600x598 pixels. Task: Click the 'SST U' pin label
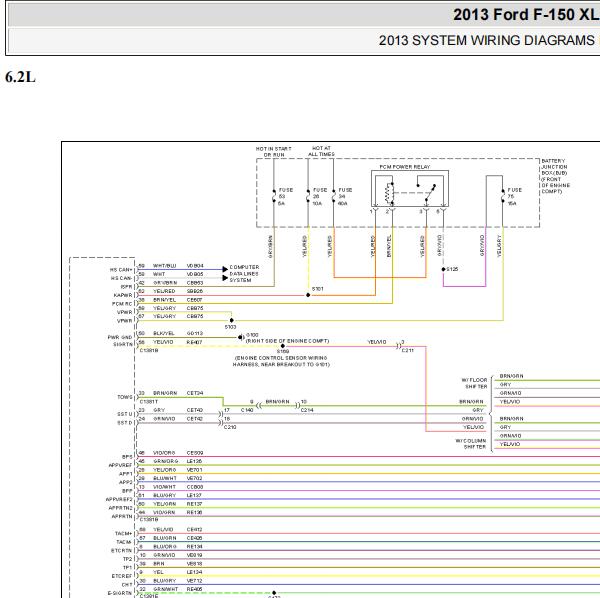coord(125,414)
